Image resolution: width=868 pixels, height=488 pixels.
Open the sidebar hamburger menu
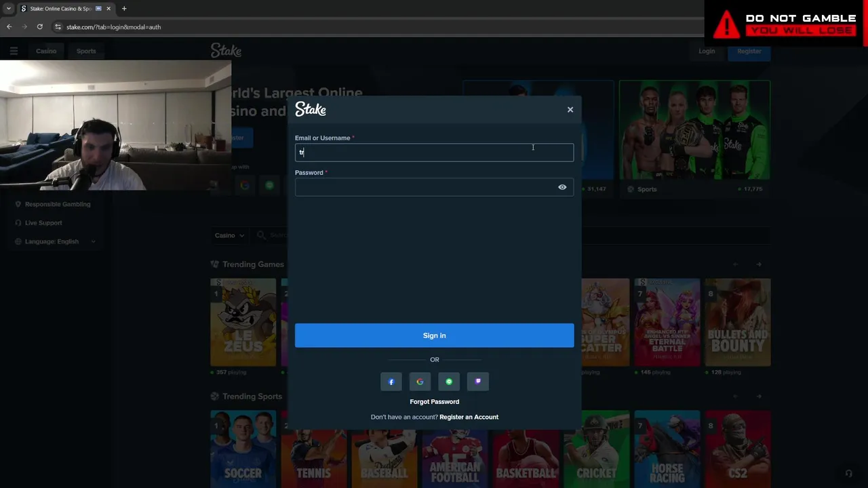[x=14, y=51]
